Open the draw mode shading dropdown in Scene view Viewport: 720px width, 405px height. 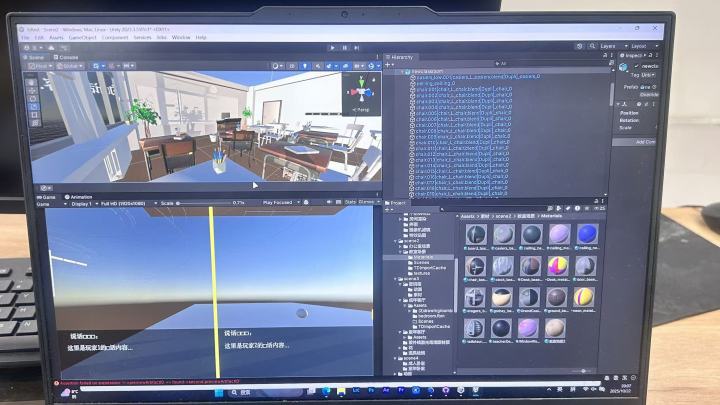(277, 66)
